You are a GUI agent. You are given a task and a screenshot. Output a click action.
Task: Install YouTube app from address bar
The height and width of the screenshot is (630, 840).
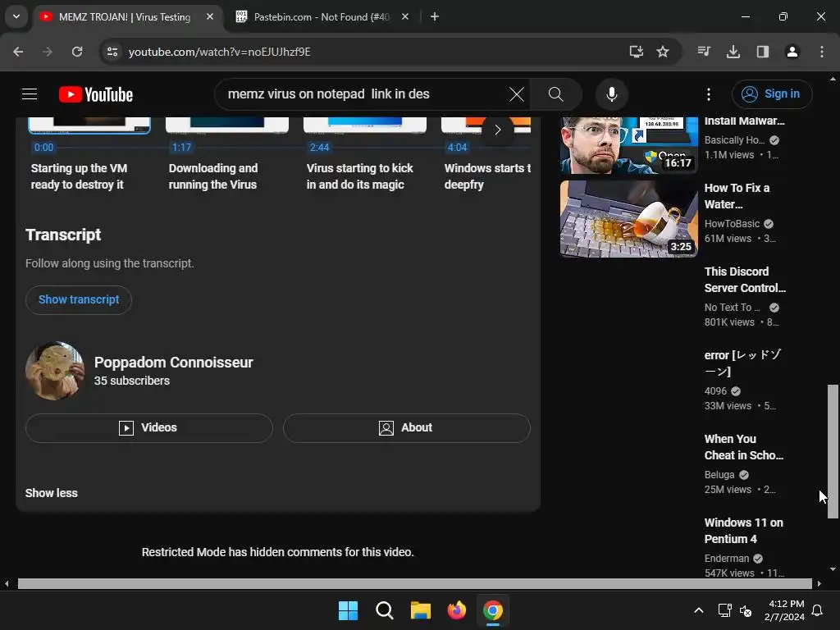636,52
